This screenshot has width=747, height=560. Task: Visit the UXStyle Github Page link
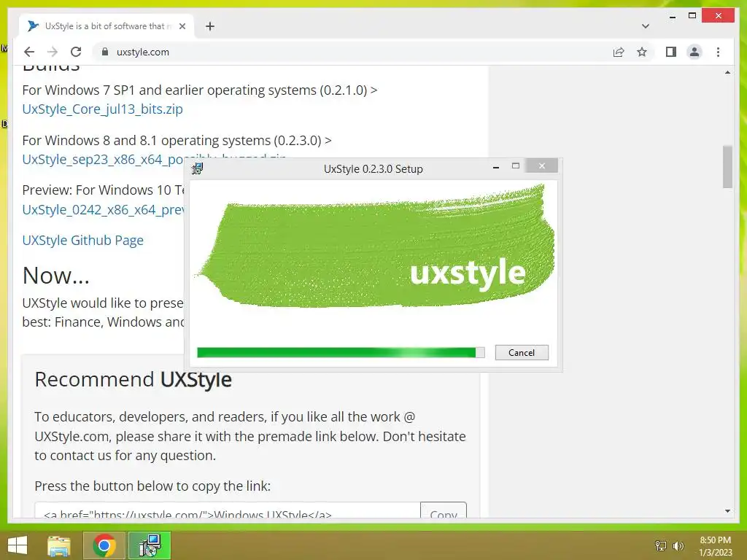[83, 240]
